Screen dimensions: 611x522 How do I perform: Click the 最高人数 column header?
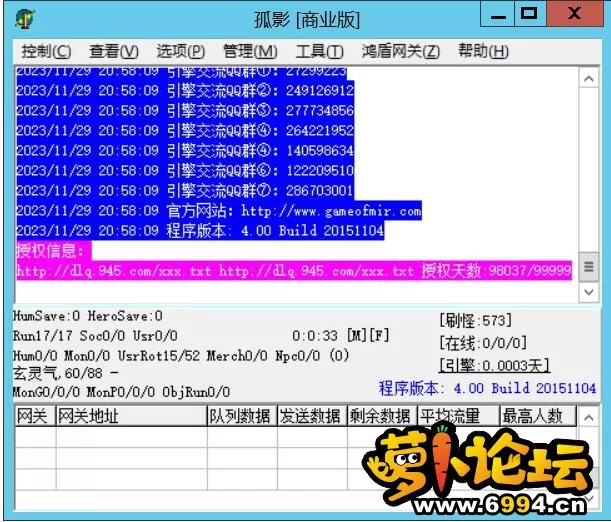tap(538, 416)
